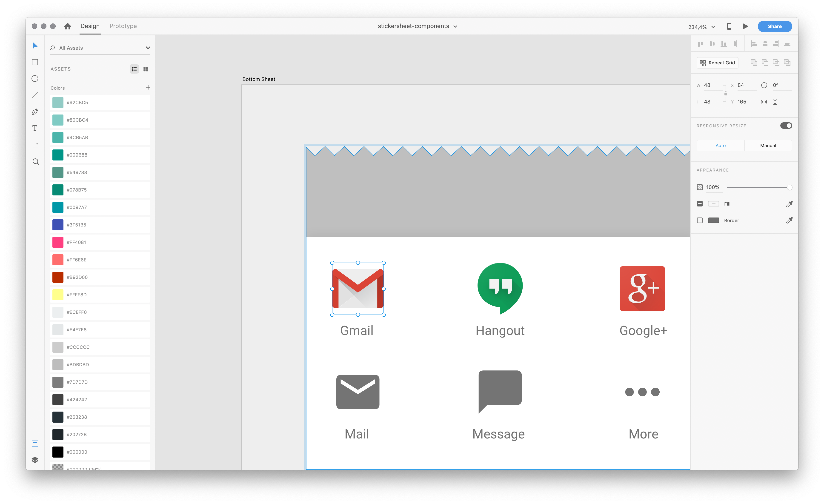This screenshot has width=824, height=504.
Task: Select the Rectangle tool
Action: click(x=35, y=62)
